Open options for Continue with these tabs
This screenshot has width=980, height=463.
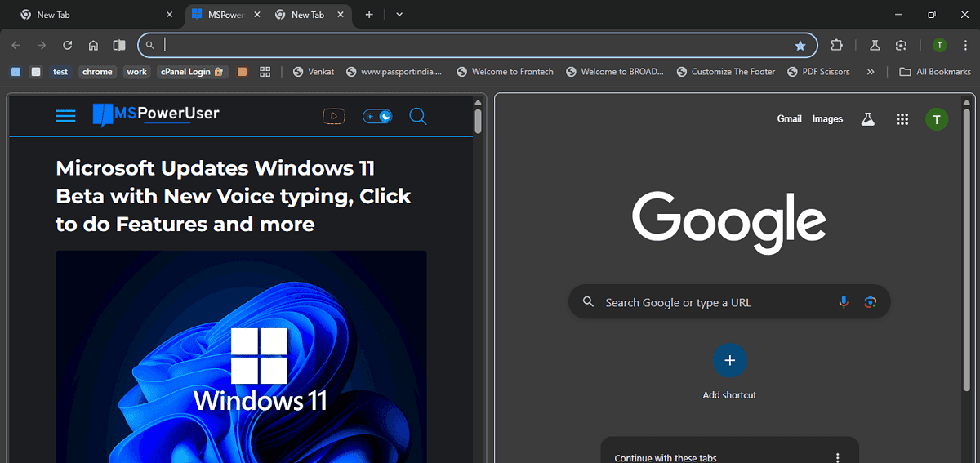point(838,458)
